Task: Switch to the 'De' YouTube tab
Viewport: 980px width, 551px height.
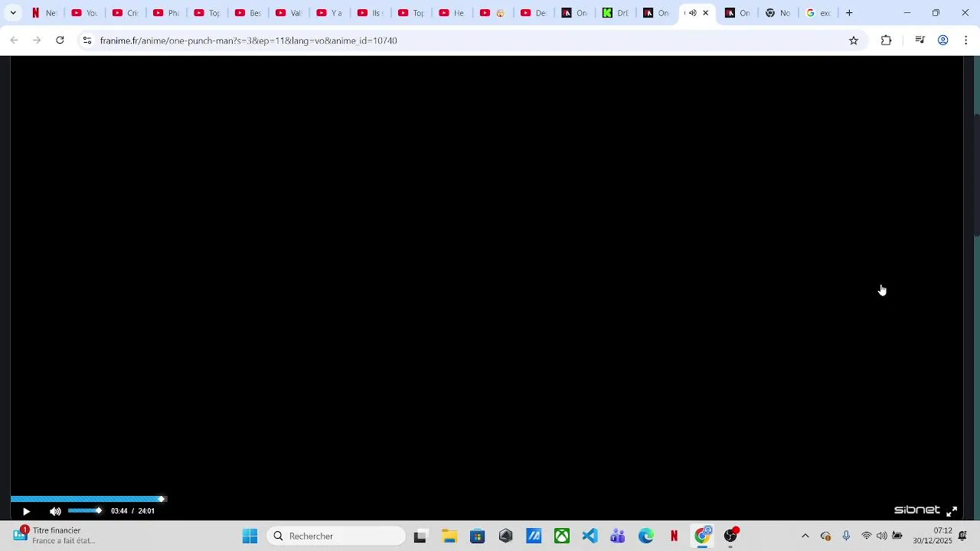Action: coord(534,13)
